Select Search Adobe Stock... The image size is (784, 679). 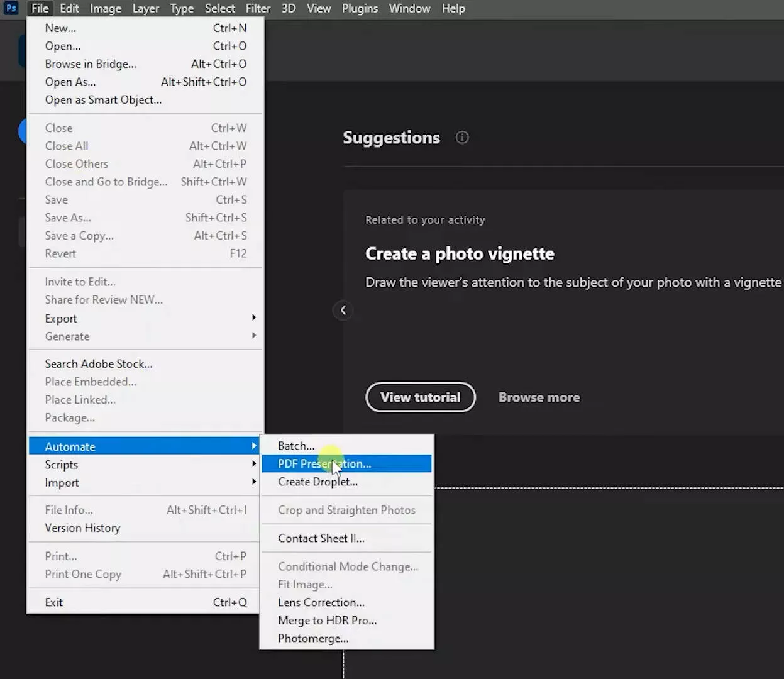click(x=145, y=364)
